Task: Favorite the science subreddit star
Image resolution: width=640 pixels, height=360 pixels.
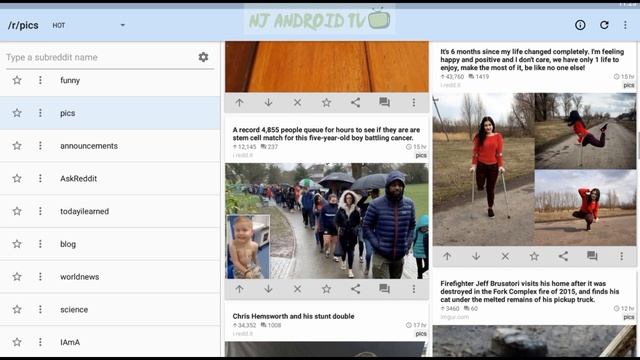Action: (17, 309)
